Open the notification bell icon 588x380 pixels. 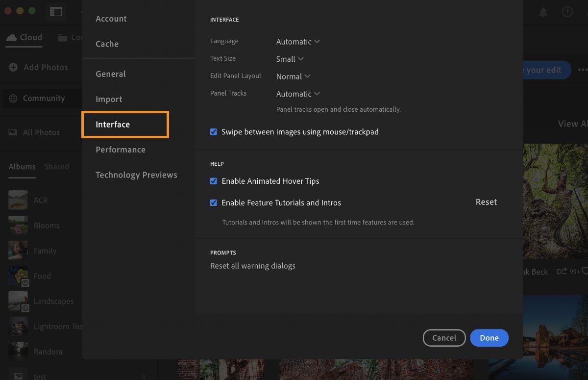coord(544,12)
